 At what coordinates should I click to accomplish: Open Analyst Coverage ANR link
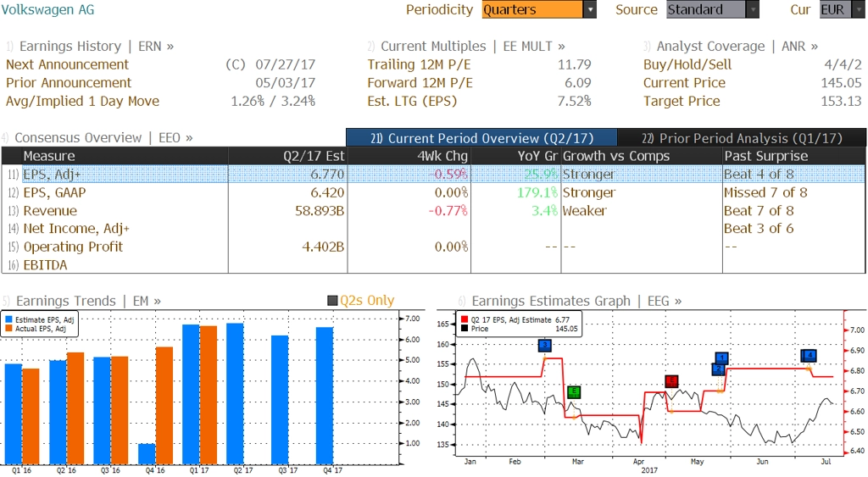click(x=737, y=47)
